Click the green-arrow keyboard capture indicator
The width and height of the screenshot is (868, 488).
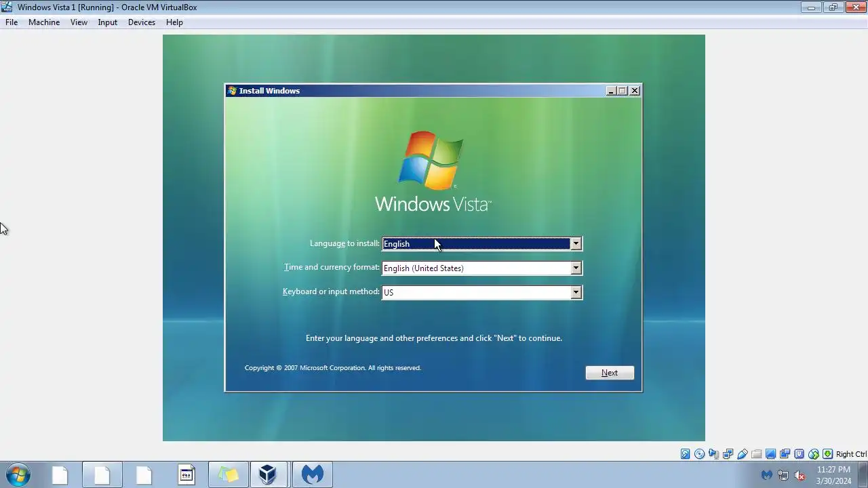[827, 454]
